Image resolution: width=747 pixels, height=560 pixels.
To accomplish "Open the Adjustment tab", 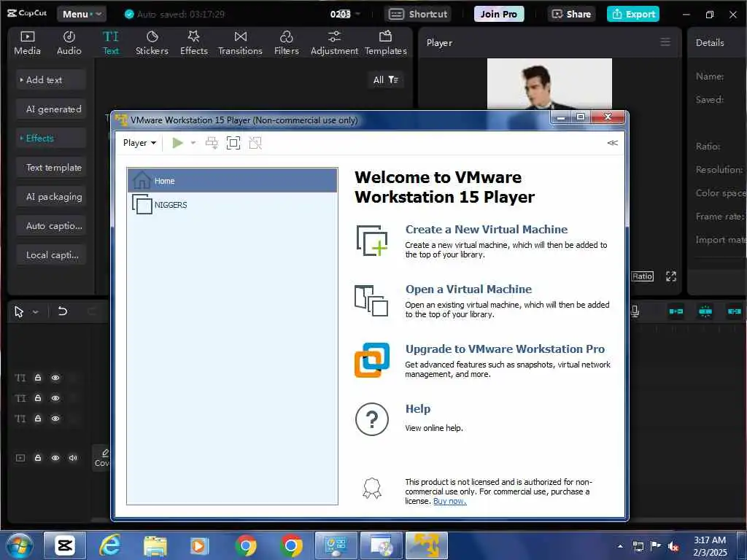I will 334,43.
